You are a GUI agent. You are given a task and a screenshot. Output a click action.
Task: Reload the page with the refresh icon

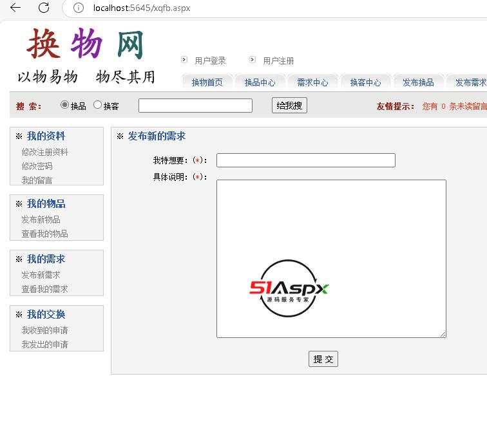click(x=44, y=8)
